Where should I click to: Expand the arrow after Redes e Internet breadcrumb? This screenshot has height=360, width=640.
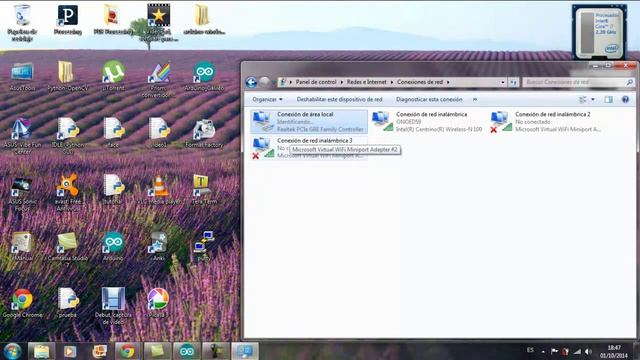pos(392,82)
